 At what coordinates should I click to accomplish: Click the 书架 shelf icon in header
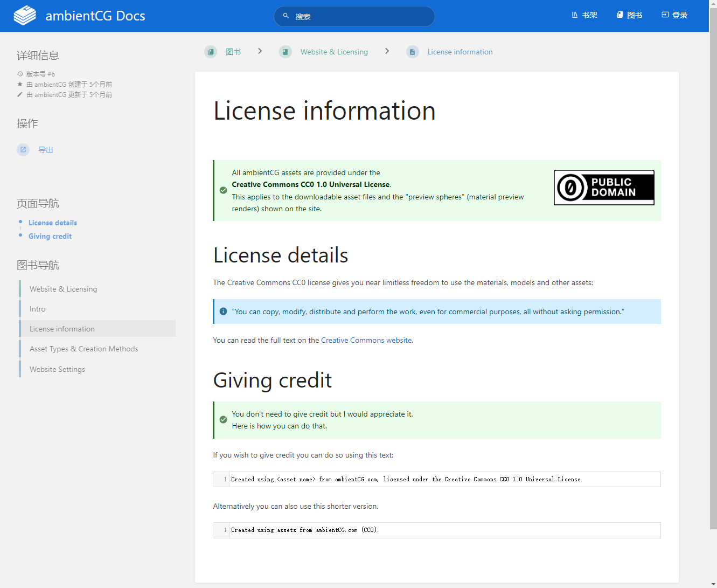pos(575,15)
